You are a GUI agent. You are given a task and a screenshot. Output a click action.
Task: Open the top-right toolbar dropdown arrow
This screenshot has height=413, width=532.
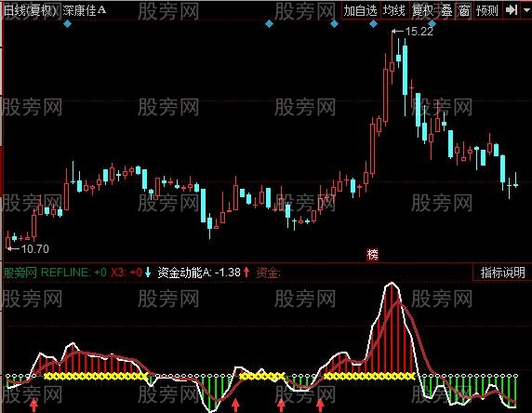tap(526, 10)
